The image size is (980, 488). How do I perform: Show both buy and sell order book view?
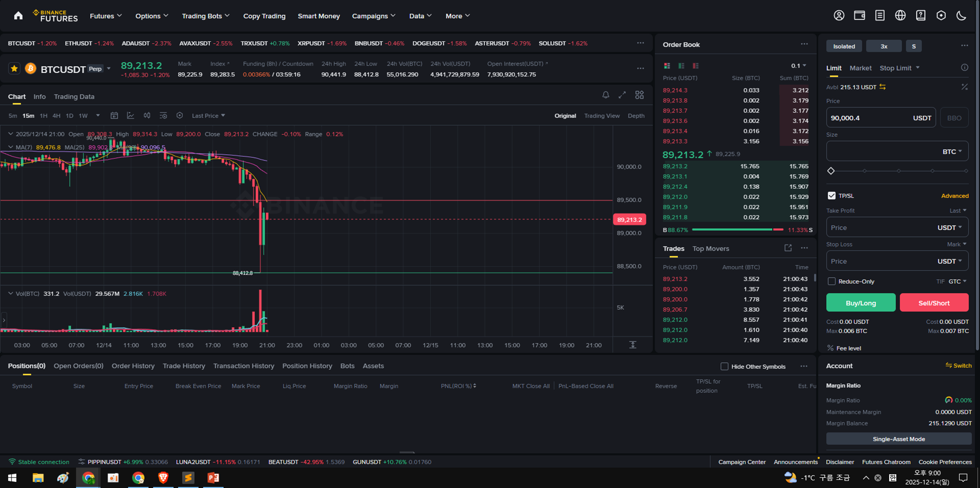(x=667, y=65)
